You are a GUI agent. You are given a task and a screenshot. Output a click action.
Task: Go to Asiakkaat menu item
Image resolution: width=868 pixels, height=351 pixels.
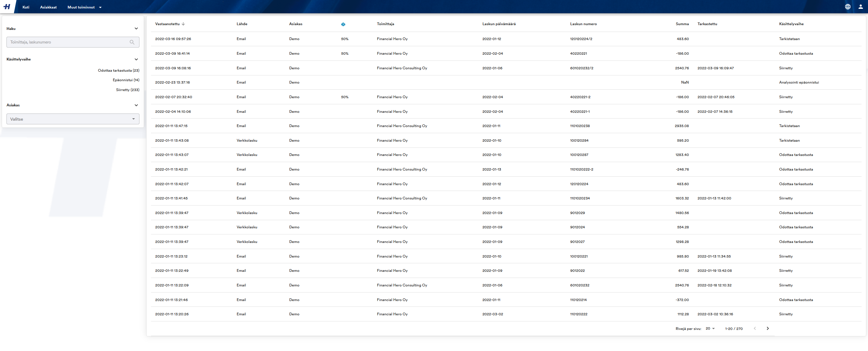[48, 7]
